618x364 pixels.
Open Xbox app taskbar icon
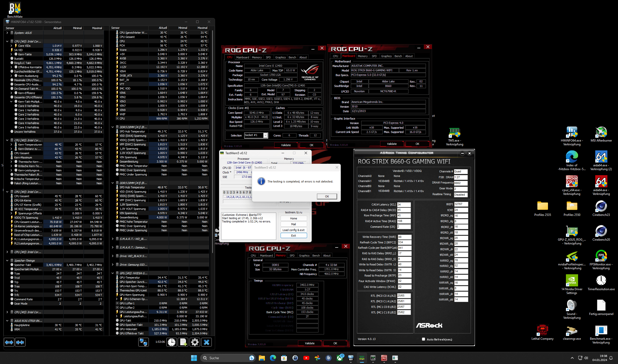tap(340, 358)
